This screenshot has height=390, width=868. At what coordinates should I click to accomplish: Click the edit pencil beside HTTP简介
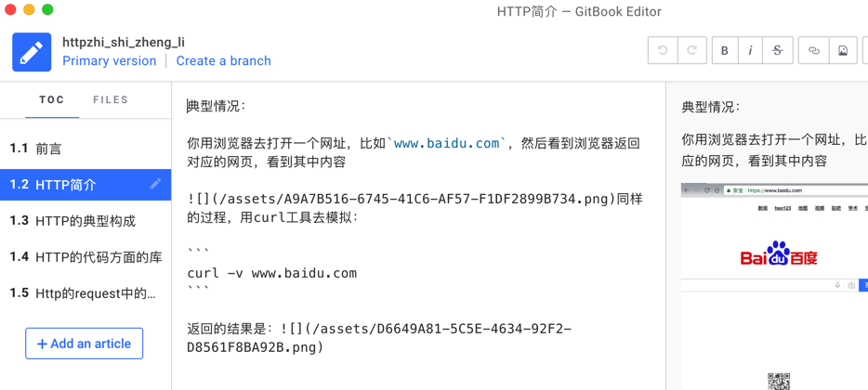tap(155, 184)
